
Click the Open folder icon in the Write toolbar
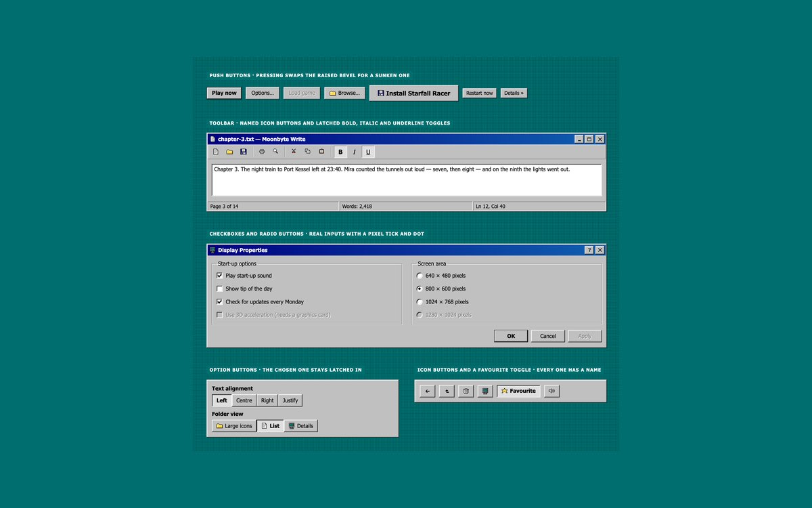coord(229,152)
